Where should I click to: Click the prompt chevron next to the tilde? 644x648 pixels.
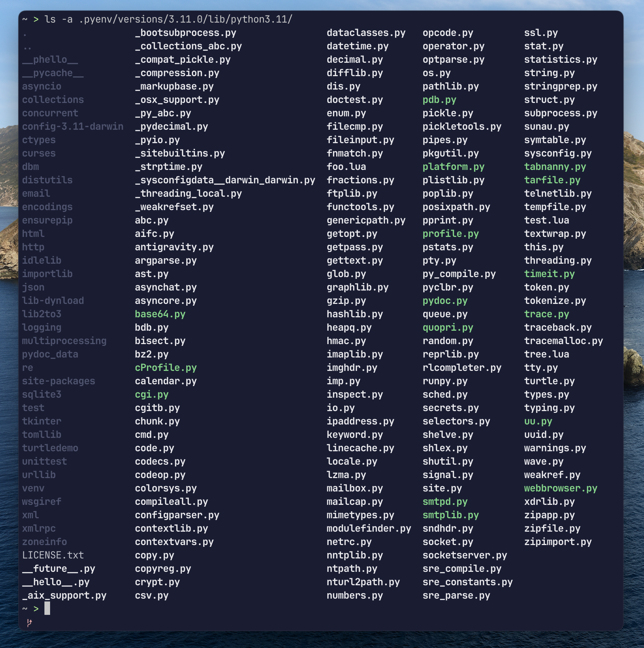tap(36, 608)
